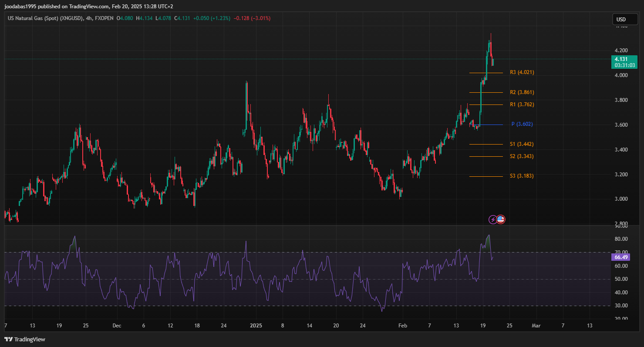Click the 2025 year marker on time axis
Screen dimensions: 644x347
256,325
